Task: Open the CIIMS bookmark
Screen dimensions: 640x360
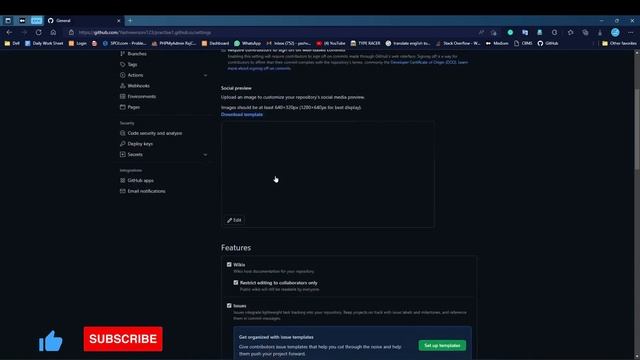Action: point(523,43)
